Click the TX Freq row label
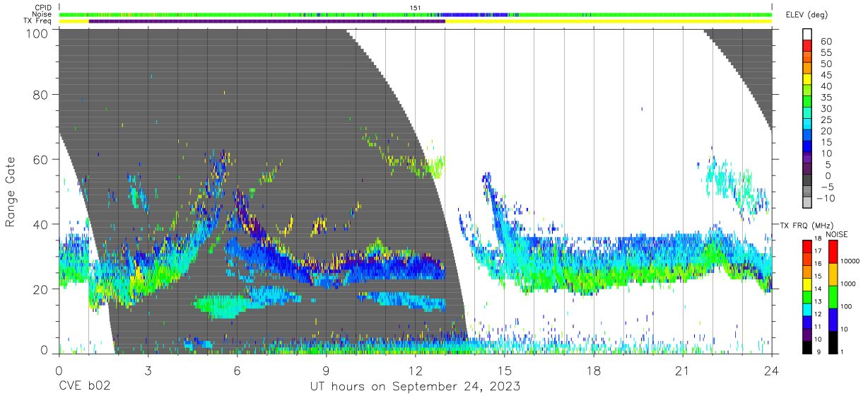 tap(37, 21)
